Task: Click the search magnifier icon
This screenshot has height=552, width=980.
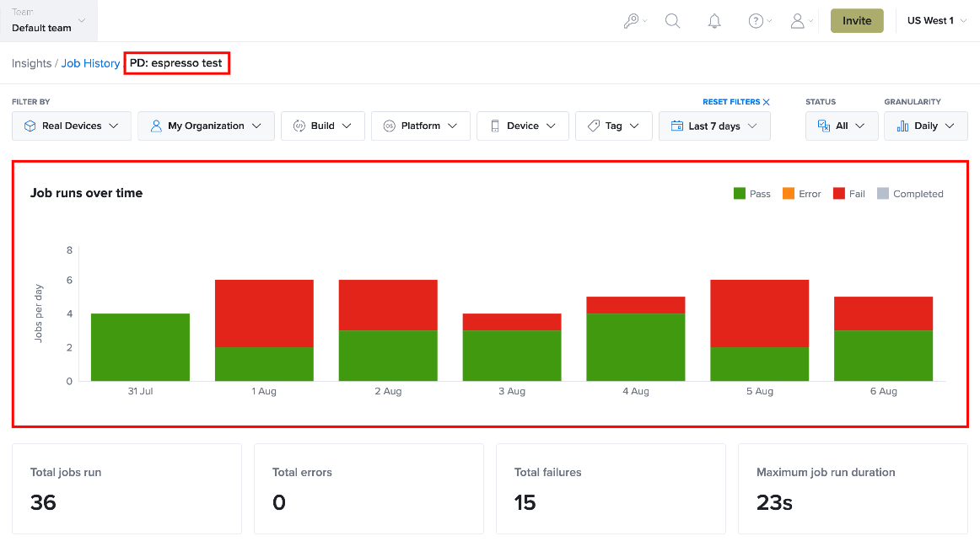Action: click(x=672, y=20)
